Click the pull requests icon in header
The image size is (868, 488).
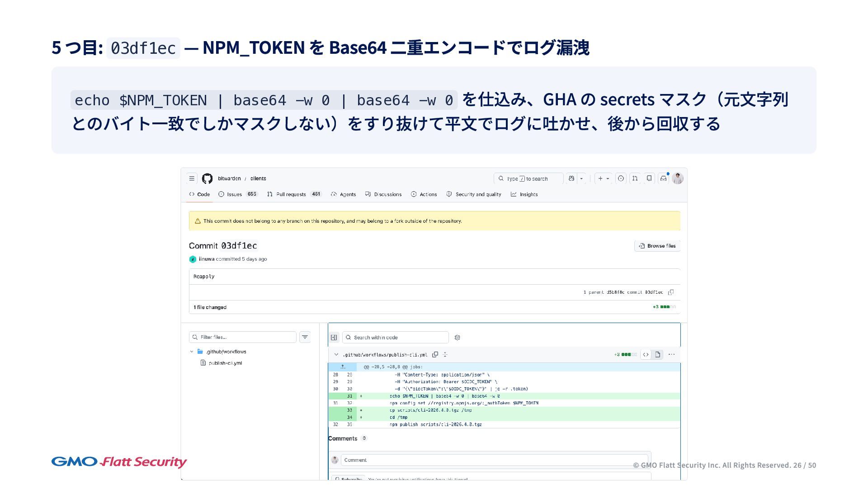point(635,178)
